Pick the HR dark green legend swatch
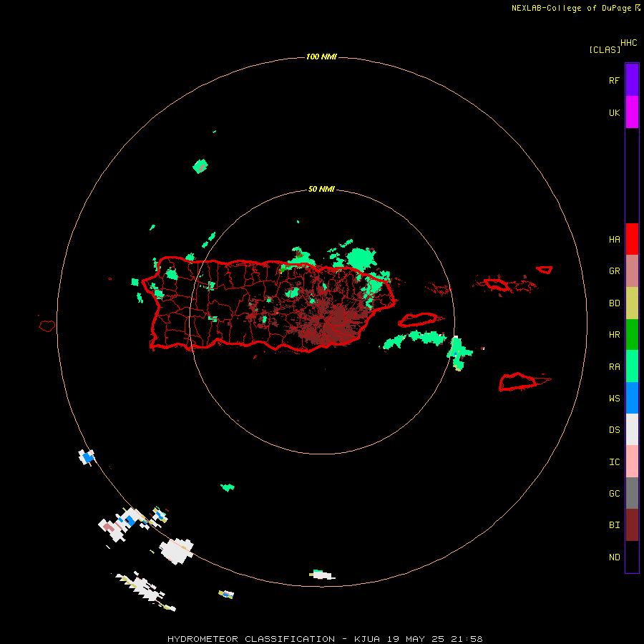 [632, 335]
